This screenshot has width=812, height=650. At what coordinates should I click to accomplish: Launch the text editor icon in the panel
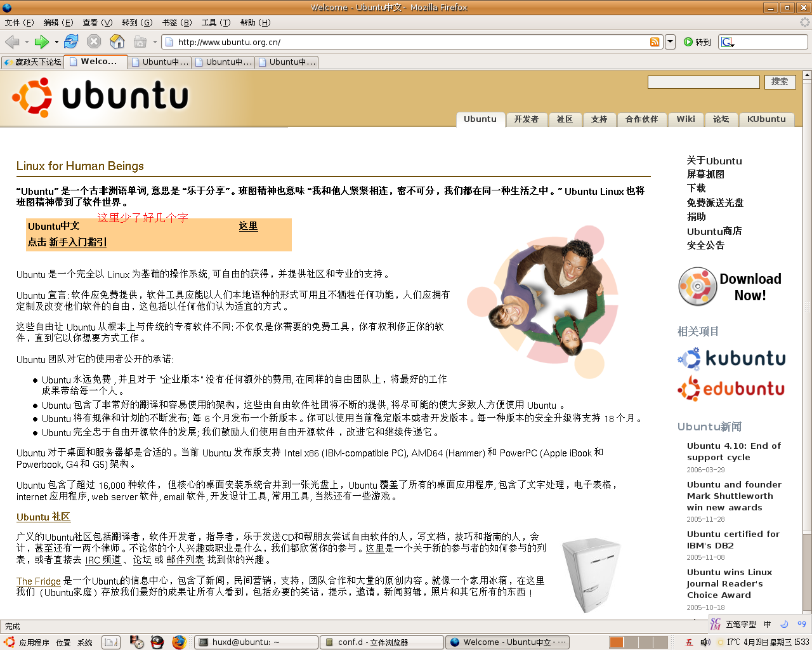[x=111, y=642]
